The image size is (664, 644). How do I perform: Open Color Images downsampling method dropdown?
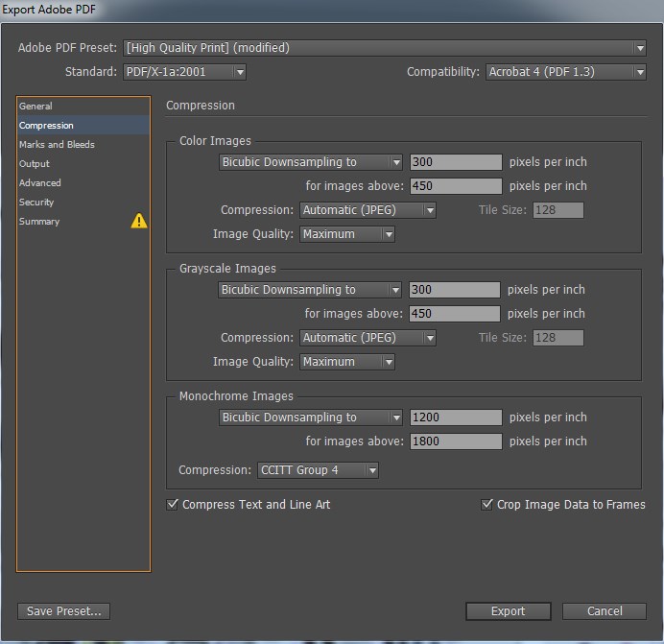tap(310, 162)
